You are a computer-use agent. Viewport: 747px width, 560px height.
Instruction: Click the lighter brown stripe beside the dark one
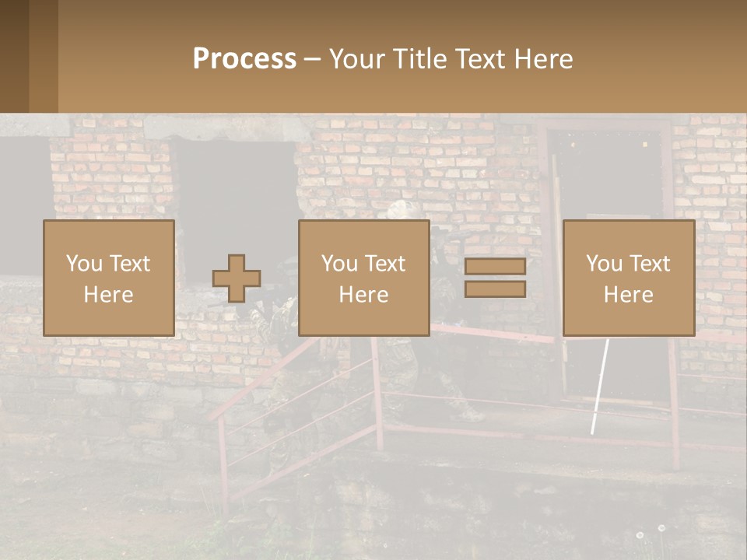point(44,56)
